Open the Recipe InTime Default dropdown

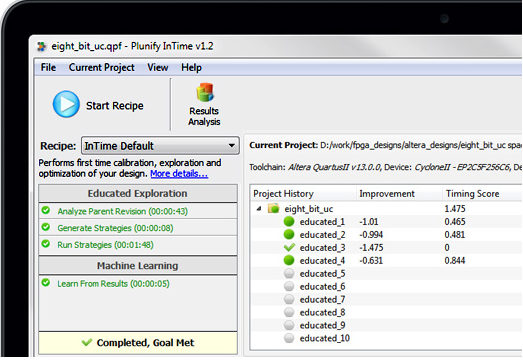160,146
